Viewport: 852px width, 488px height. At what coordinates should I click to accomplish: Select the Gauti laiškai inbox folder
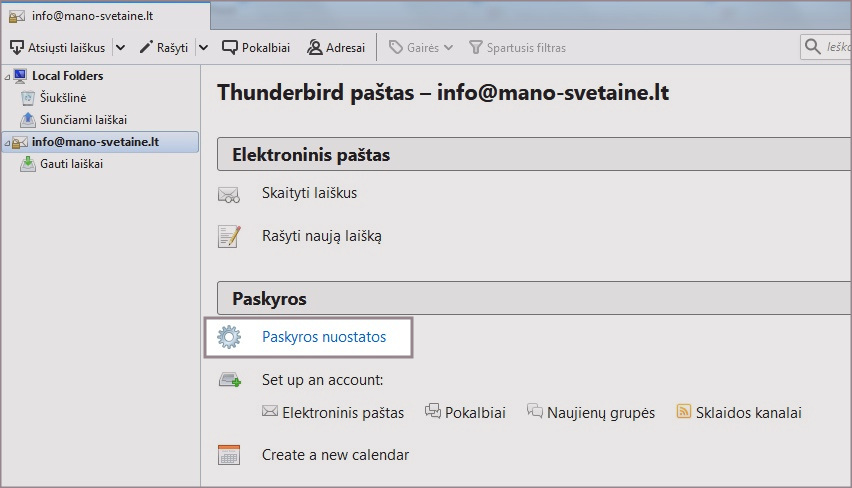[x=69, y=164]
